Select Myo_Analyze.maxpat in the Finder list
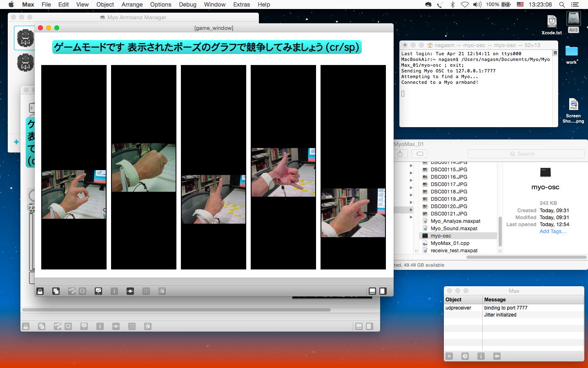 tap(455, 221)
